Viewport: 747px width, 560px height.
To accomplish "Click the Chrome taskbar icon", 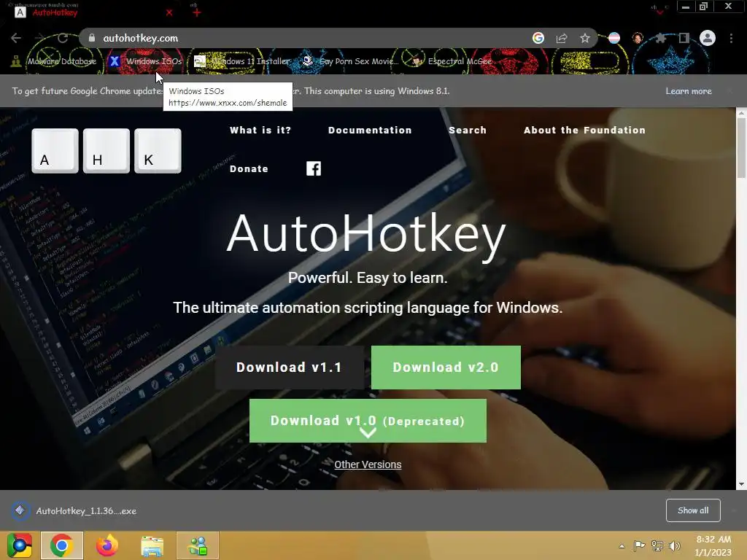I will click(62, 545).
